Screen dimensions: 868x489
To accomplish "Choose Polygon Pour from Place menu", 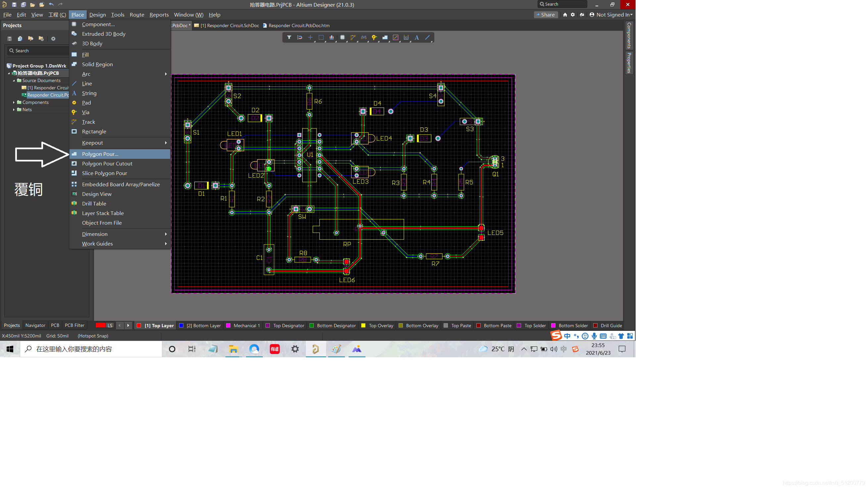I will point(100,154).
